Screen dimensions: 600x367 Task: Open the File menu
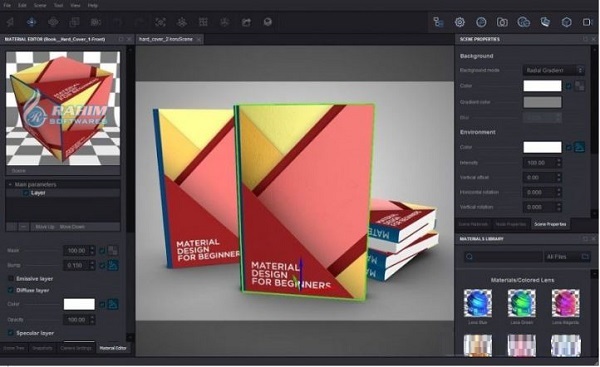(x=7, y=5)
